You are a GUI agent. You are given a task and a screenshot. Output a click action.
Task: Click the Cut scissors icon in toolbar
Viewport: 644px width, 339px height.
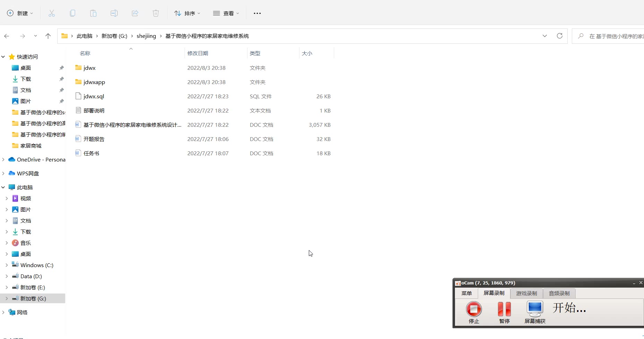click(x=52, y=13)
